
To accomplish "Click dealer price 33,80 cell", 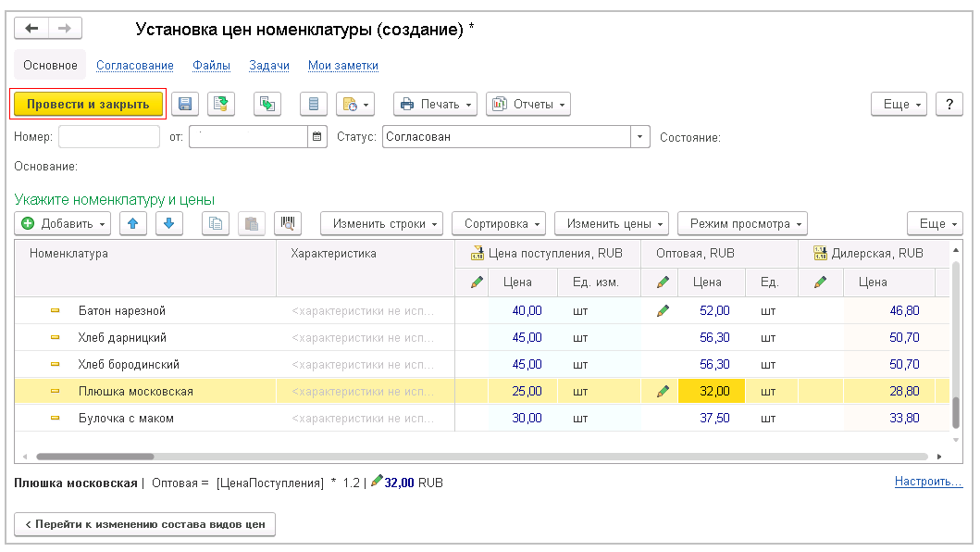I will point(888,418).
